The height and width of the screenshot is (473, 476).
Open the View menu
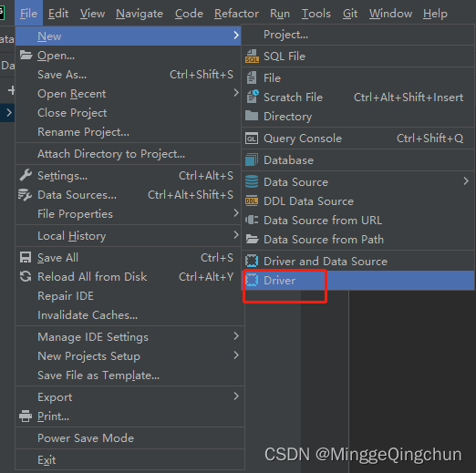tap(92, 14)
